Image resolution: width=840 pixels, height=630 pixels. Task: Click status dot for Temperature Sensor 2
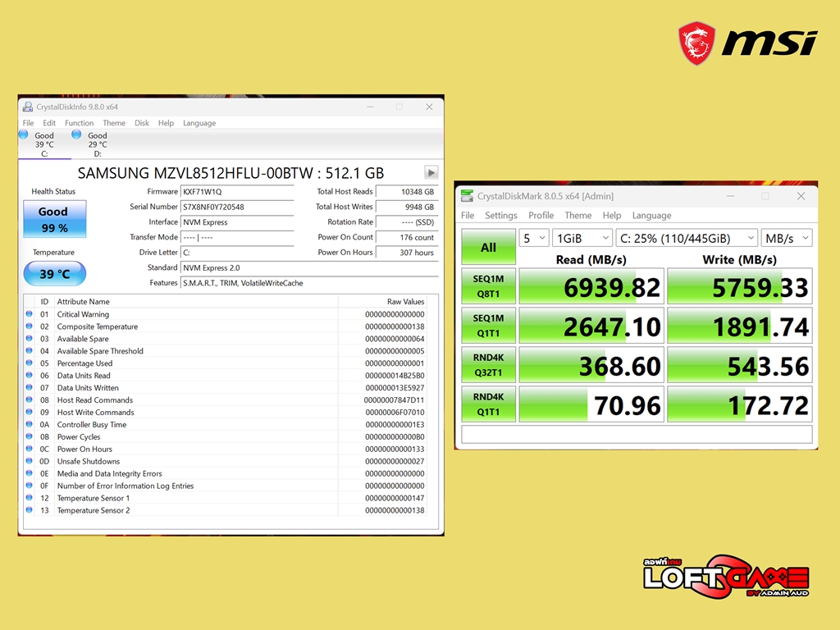tap(29, 510)
